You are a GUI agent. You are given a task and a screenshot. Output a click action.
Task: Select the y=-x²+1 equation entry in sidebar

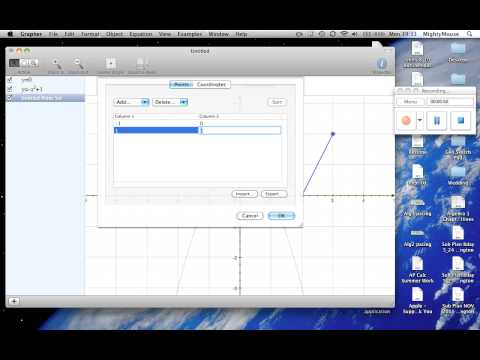[45, 89]
